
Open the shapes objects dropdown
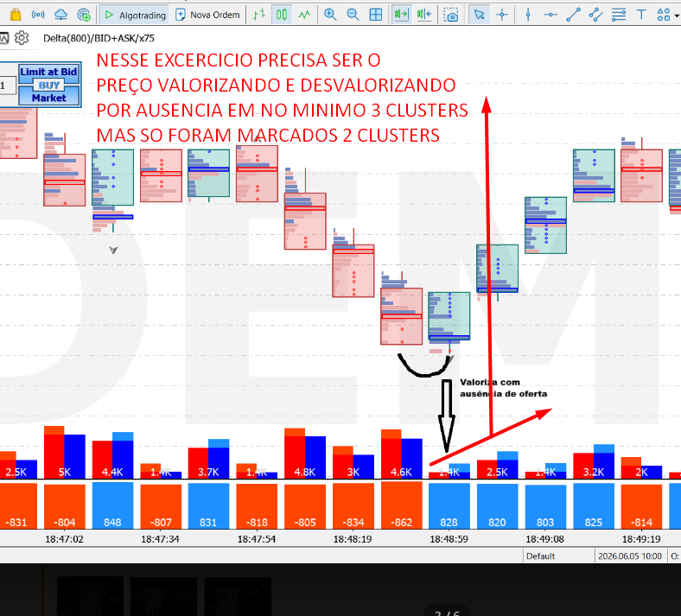[x=667, y=15]
